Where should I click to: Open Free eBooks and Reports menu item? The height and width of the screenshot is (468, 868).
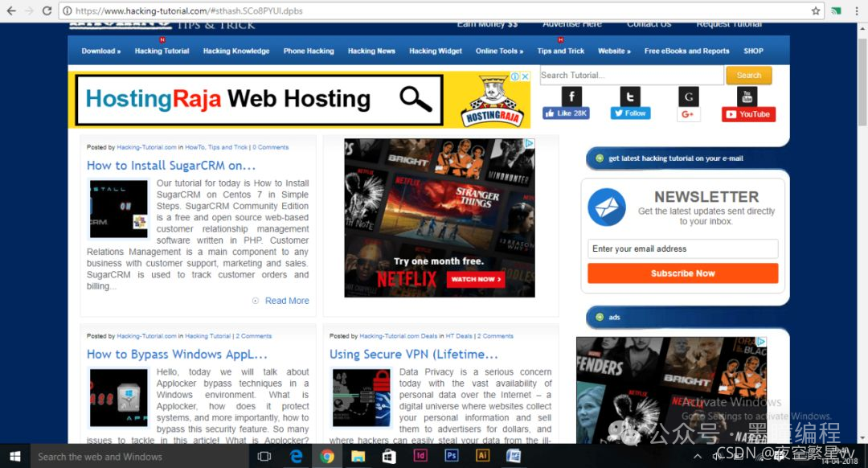click(x=687, y=51)
